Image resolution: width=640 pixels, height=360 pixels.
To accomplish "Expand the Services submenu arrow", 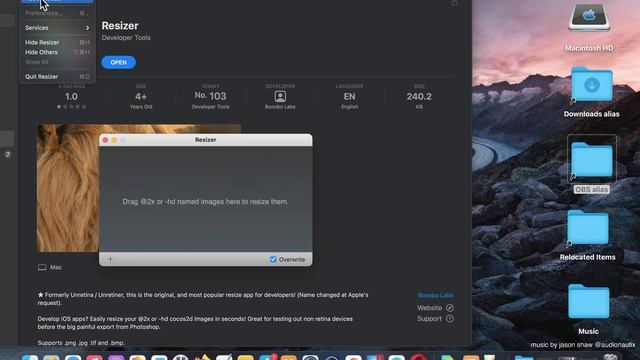I will [x=87, y=28].
